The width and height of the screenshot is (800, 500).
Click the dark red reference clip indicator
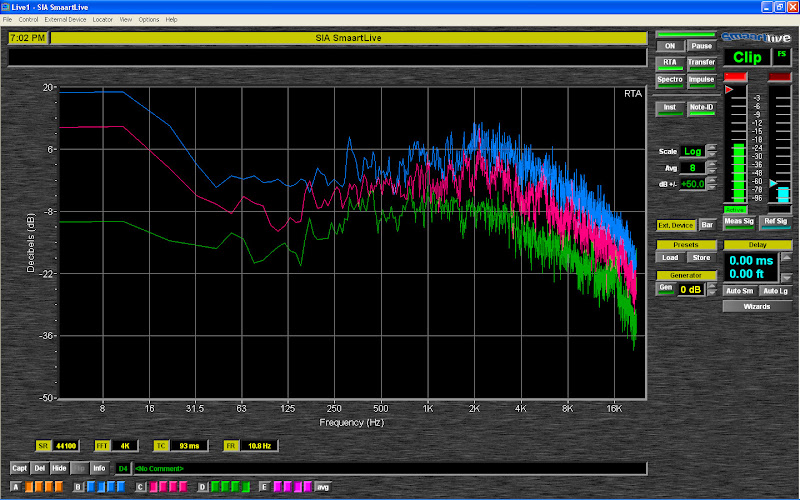click(780, 77)
